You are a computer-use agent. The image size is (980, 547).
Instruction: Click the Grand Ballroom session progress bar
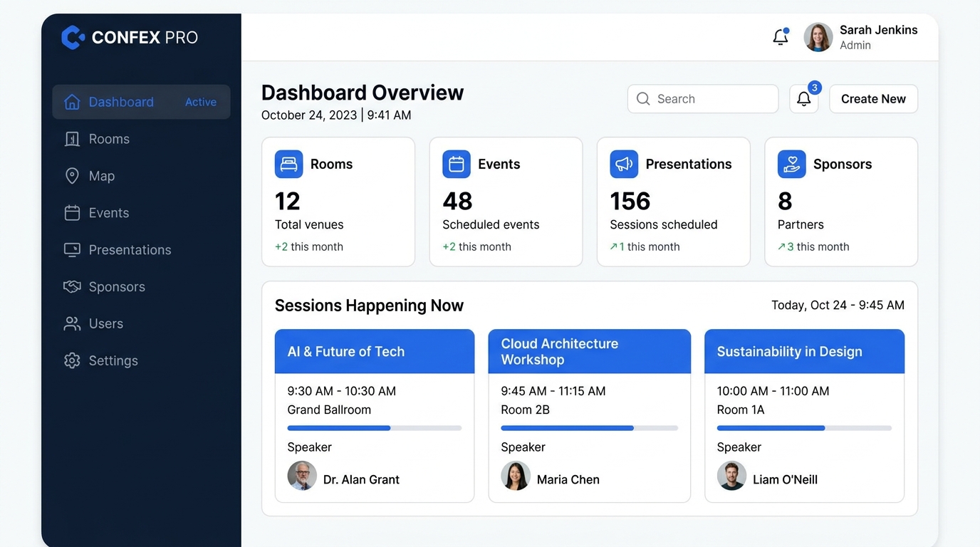(x=375, y=428)
